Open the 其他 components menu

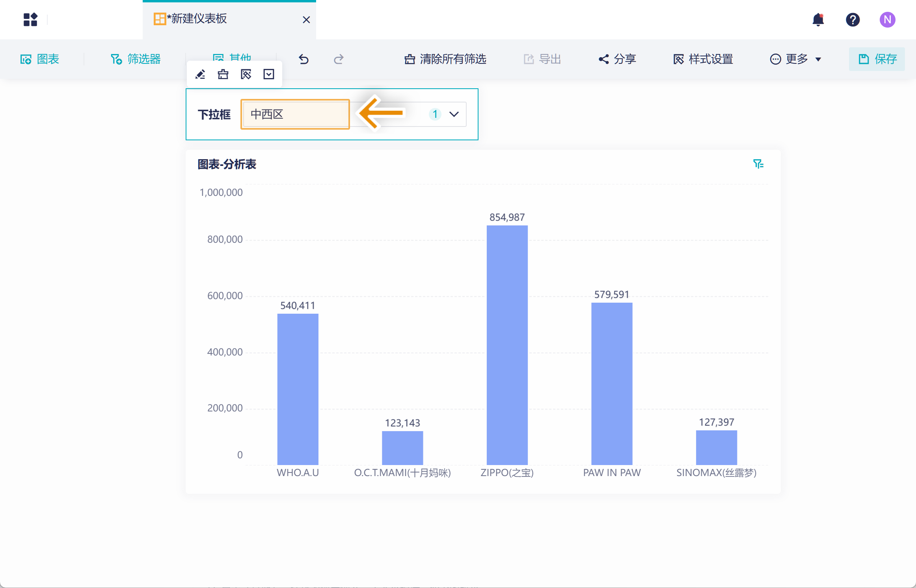[x=232, y=58]
